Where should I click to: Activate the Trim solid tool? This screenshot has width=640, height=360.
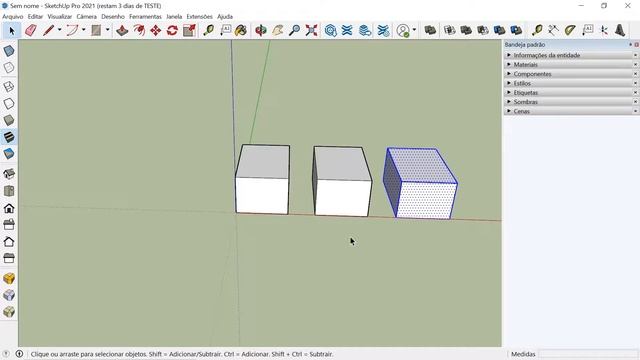pyautogui.click(x=500, y=30)
